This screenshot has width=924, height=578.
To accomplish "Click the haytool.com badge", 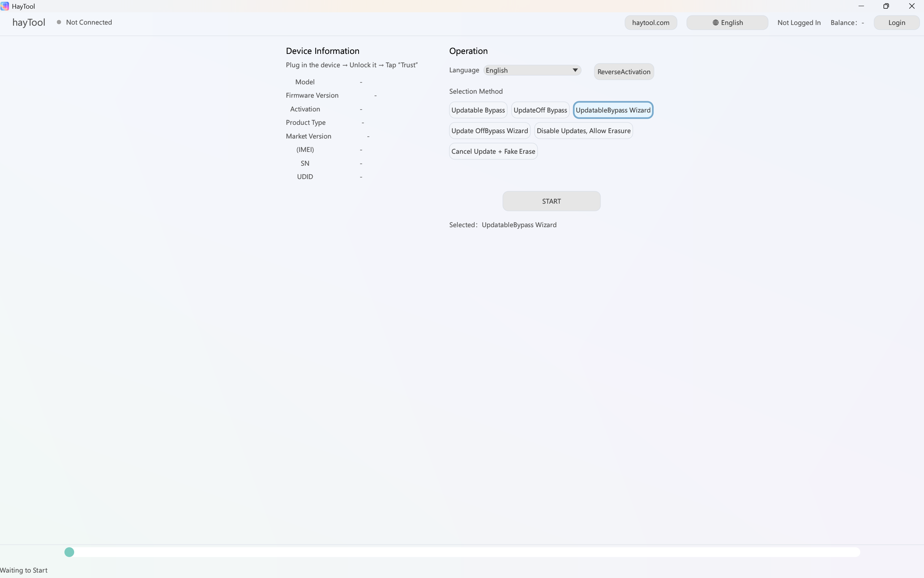I will 650,22.
